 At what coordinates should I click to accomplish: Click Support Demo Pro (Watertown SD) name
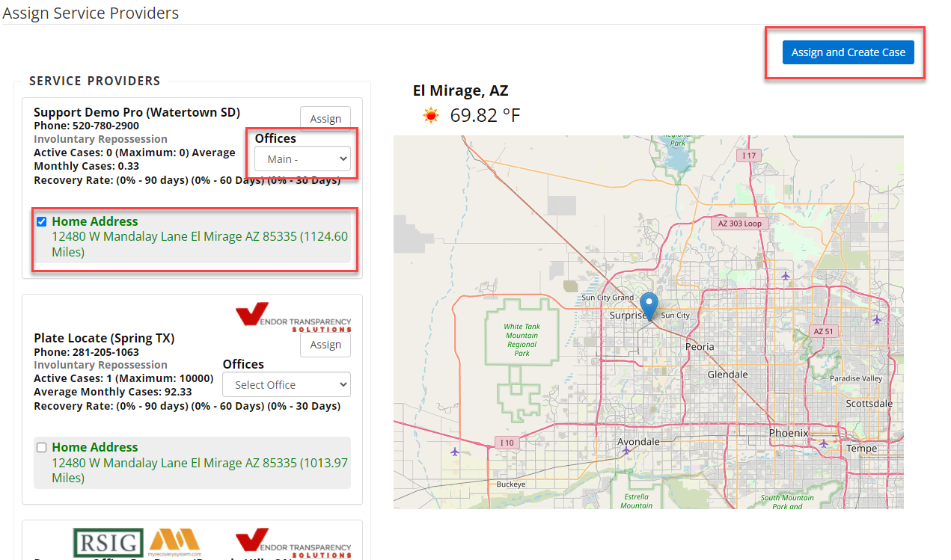[x=137, y=112]
